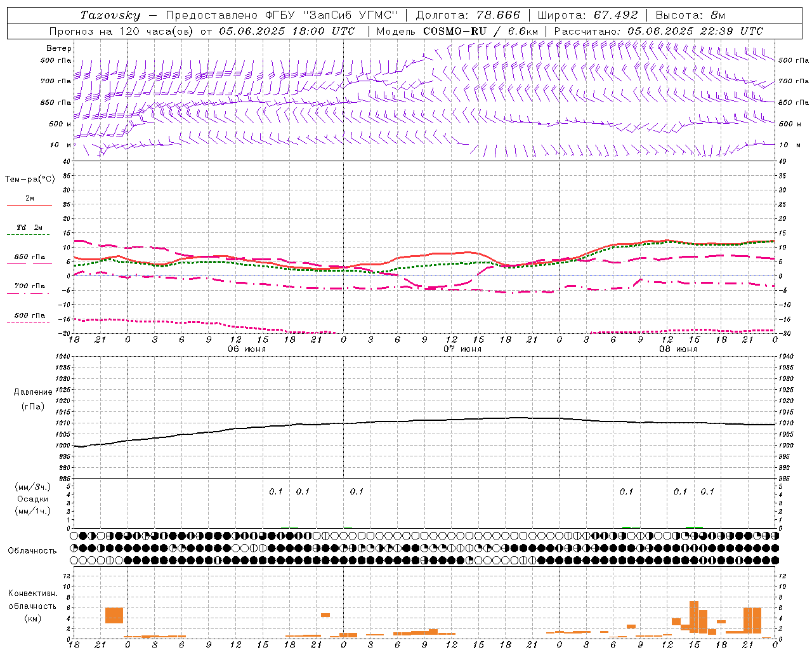This screenshot has height=650, width=812.
Task: Click the "(мм/1ч.)" precipitation unit label
Action: pos(32,511)
